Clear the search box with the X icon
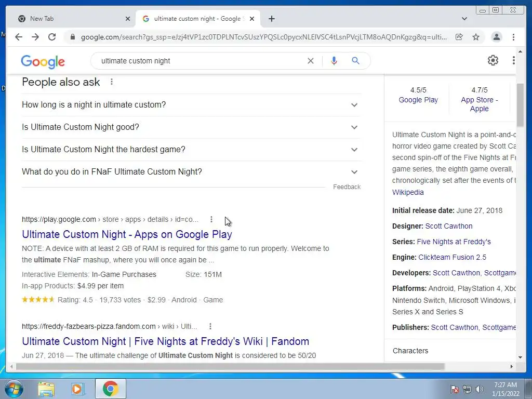Image resolution: width=532 pixels, height=399 pixels. 311,61
